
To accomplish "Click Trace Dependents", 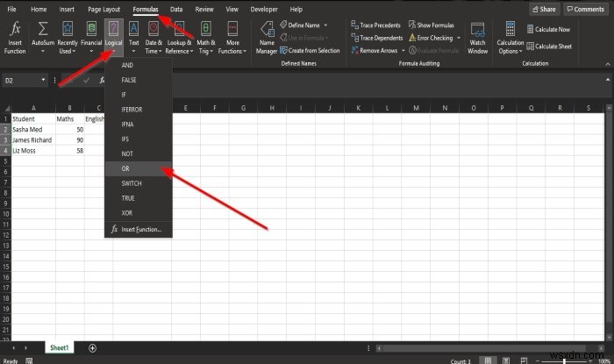I will click(x=377, y=38).
